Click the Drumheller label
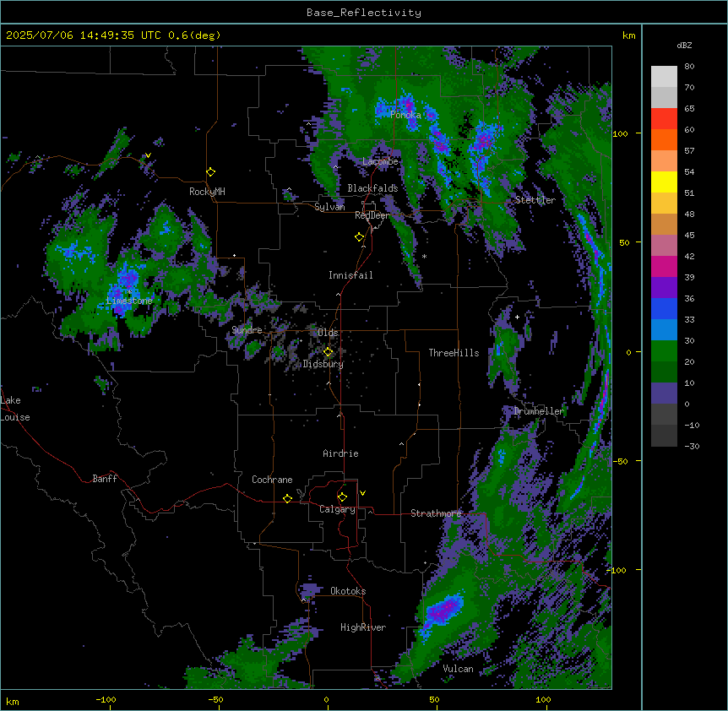Viewport: 728px width, 711px height. coord(539,411)
